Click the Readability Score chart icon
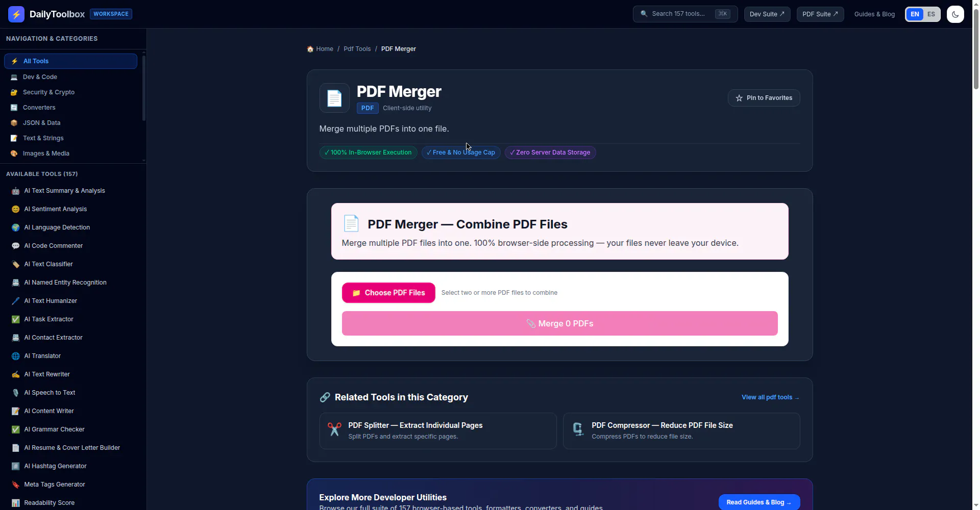980x510 pixels. [x=16, y=503]
